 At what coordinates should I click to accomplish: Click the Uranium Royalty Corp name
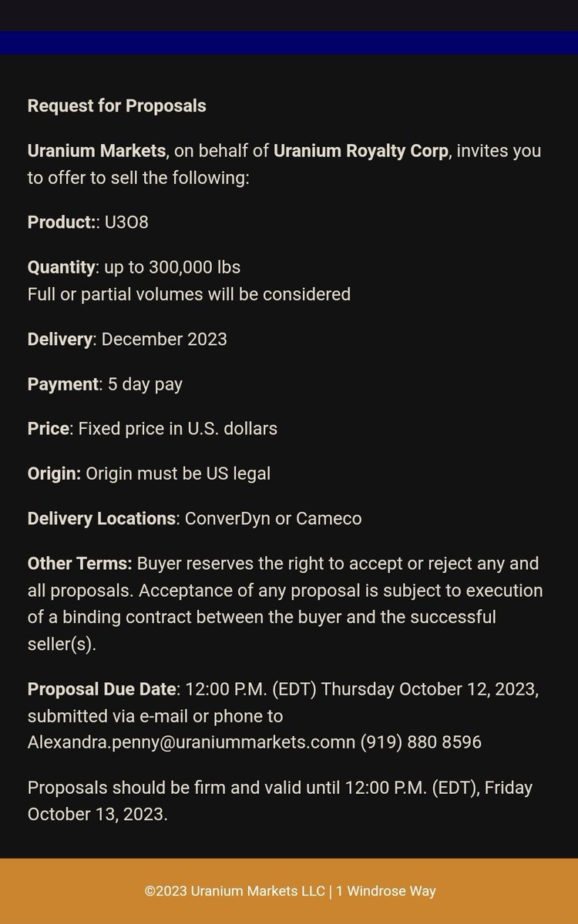(x=361, y=150)
